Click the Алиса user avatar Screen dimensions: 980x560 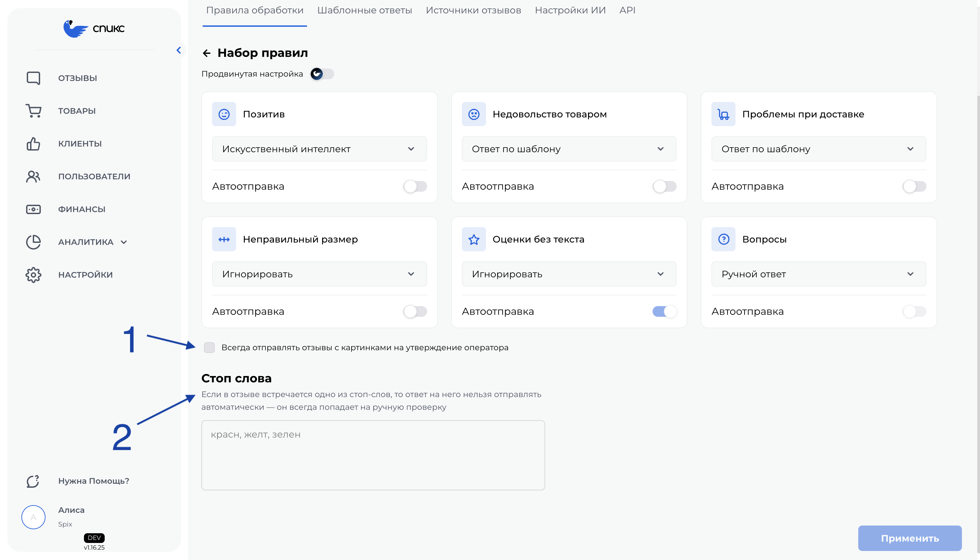pos(33,517)
